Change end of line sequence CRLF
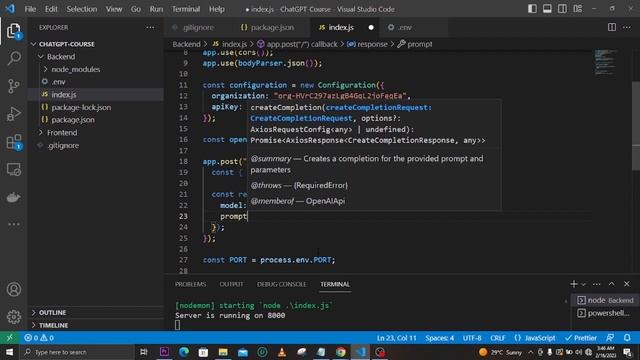The width and height of the screenshot is (640, 360). click(498, 338)
